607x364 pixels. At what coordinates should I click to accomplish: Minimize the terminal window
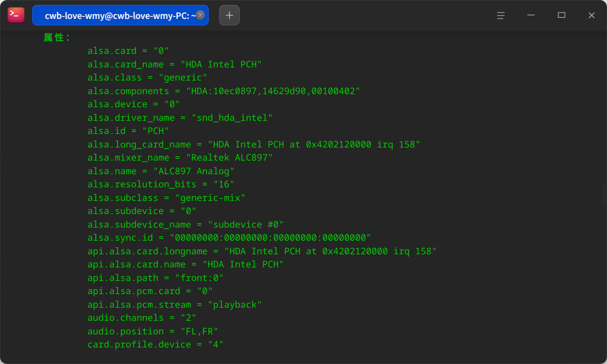point(531,15)
